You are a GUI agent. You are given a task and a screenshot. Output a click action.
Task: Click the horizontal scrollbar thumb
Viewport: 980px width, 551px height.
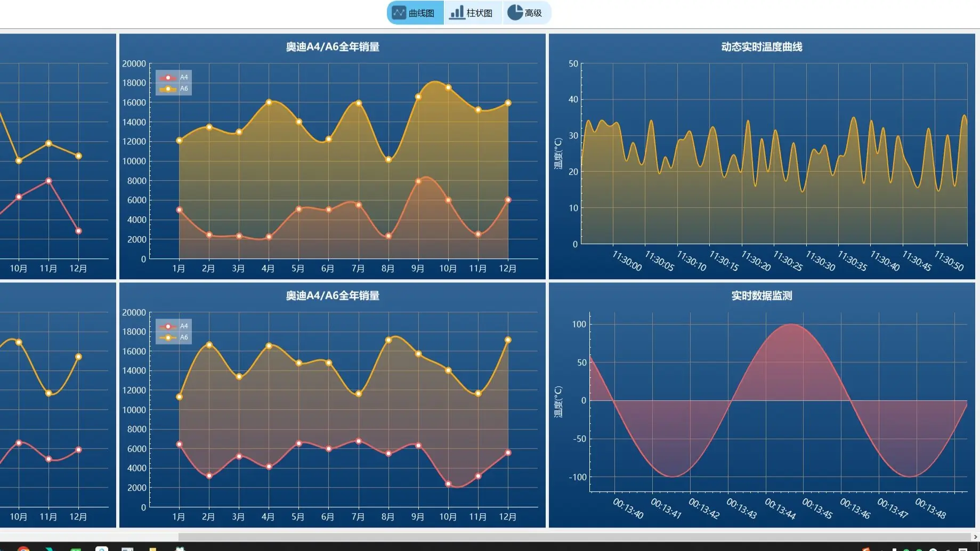point(574,537)
